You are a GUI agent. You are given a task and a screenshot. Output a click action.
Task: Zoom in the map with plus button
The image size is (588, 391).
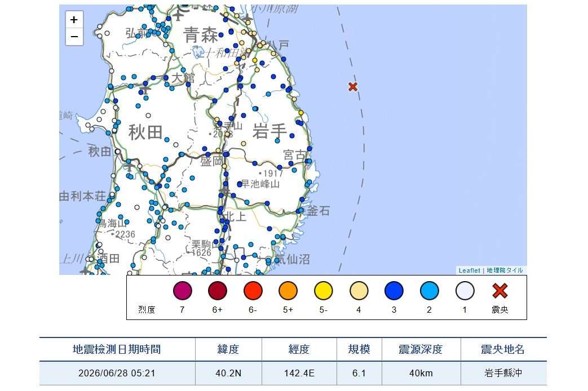(74, 20)
